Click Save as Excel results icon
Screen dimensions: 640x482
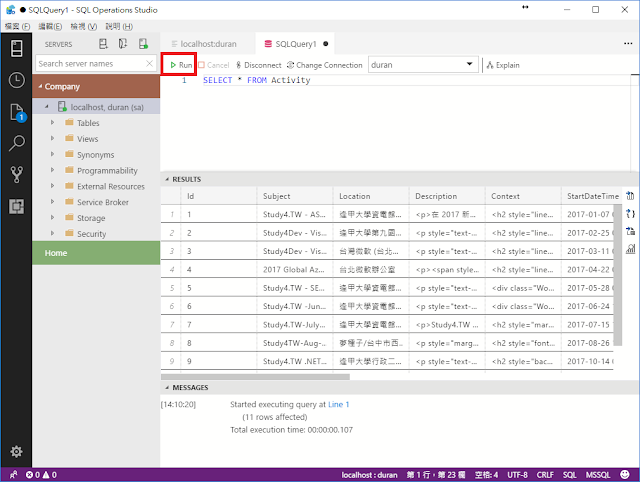tap(630, 231)
